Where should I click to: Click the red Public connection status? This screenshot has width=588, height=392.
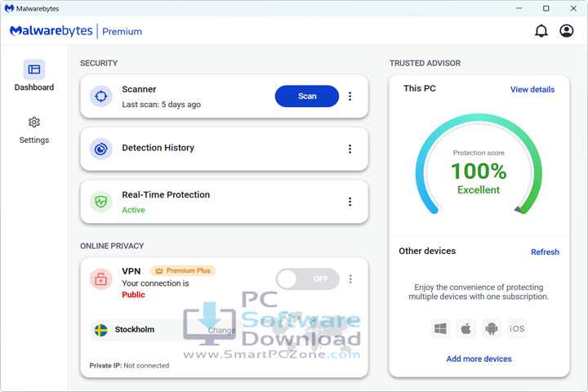pos(133,295)
